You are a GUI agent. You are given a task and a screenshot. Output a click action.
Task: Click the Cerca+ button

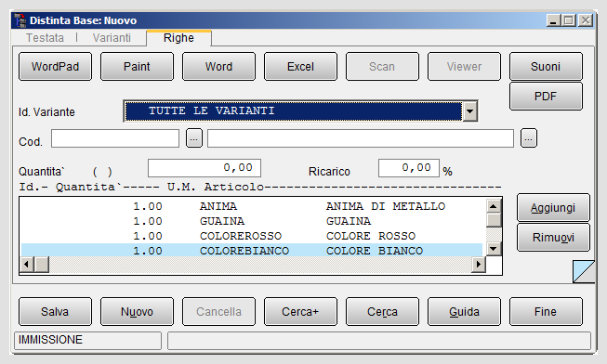pos(300,311)
